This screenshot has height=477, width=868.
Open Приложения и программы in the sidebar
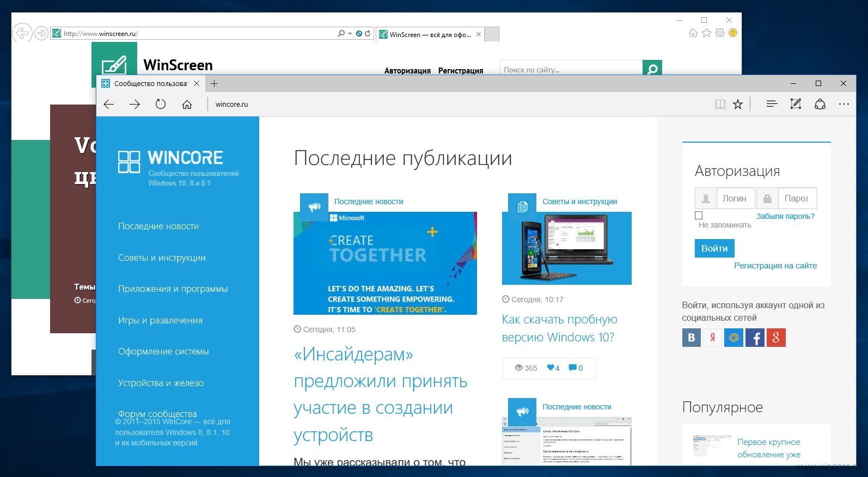(x=173, y=289)
